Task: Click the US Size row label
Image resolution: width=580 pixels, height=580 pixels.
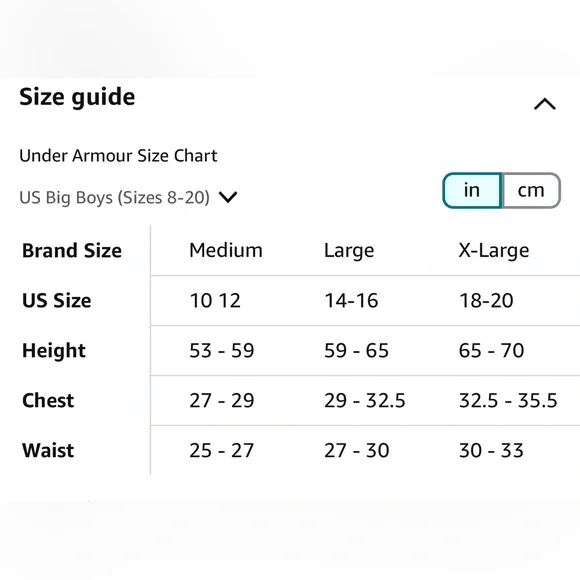Action: pos(57,300)
